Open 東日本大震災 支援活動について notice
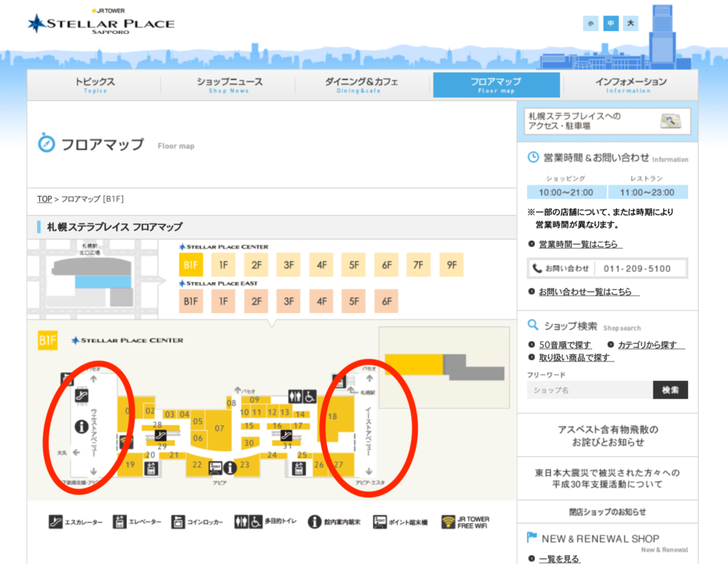 click(x=608, y=478)
